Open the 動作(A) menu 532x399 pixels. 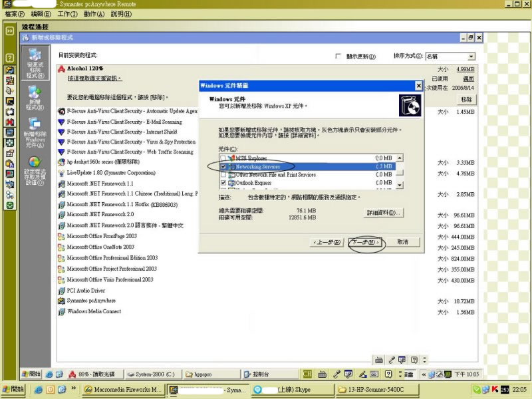(94, 14)
